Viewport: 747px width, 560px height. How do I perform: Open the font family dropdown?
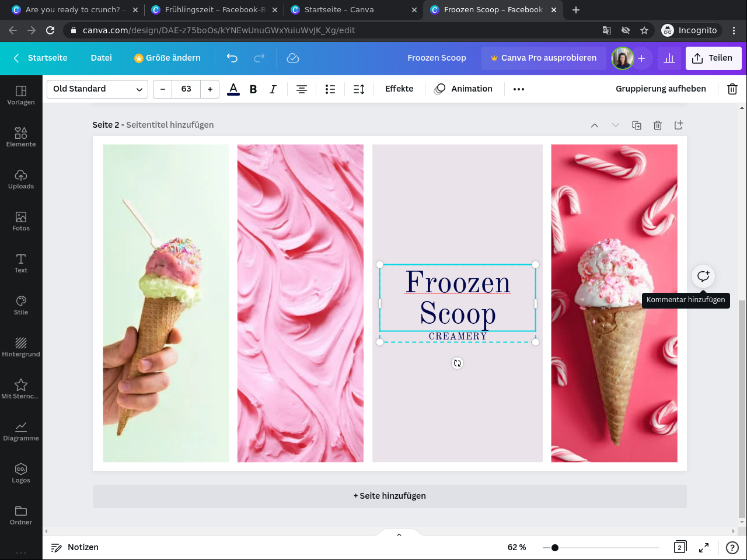97,89
